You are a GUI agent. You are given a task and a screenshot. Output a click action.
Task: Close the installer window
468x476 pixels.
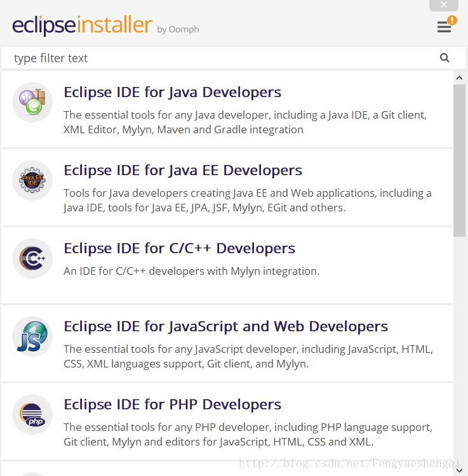click(x=444, y=5)
